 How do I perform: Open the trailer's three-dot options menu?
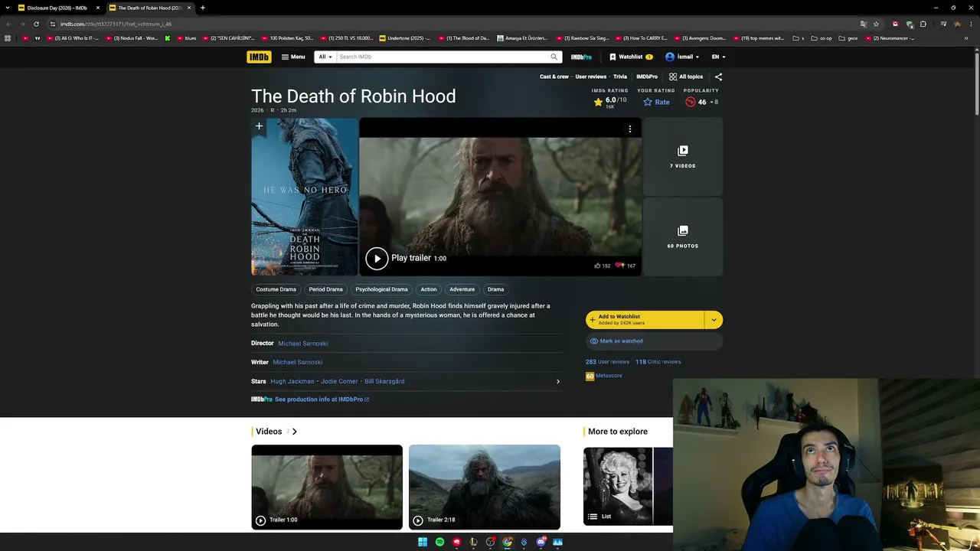[x=630, y=129]
